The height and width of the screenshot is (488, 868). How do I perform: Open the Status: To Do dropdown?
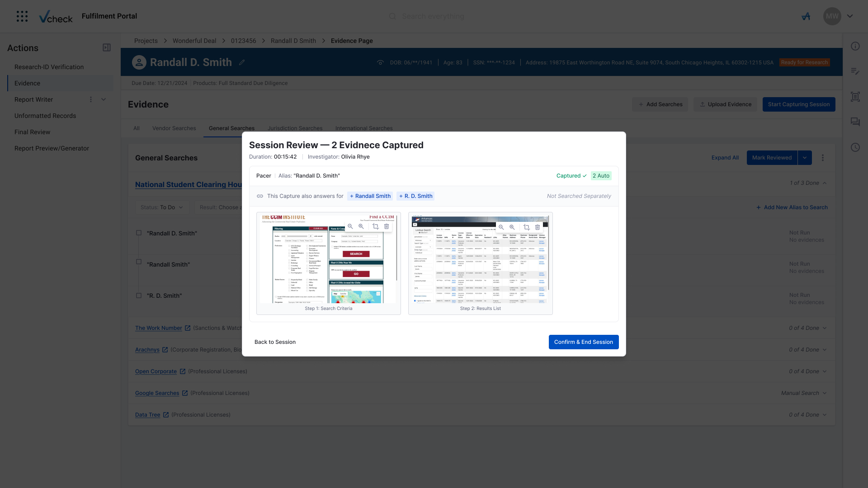(162, 207)
